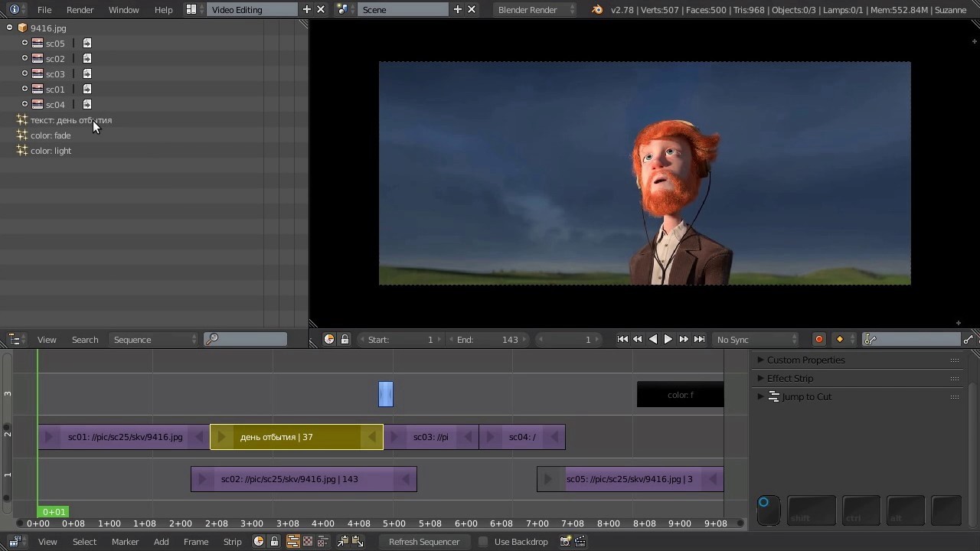Click the outliner search filter field
980x551 pixels.
pos(246,340)
